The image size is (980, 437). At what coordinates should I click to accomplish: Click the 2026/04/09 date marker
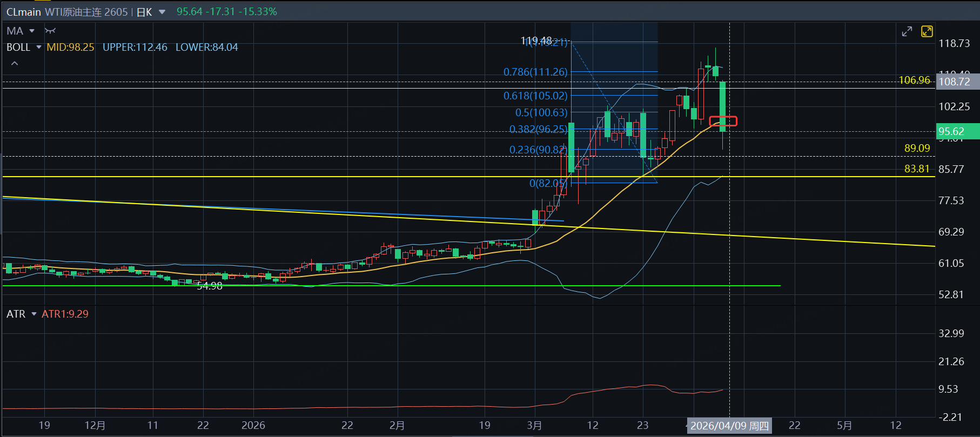(729, 426)
